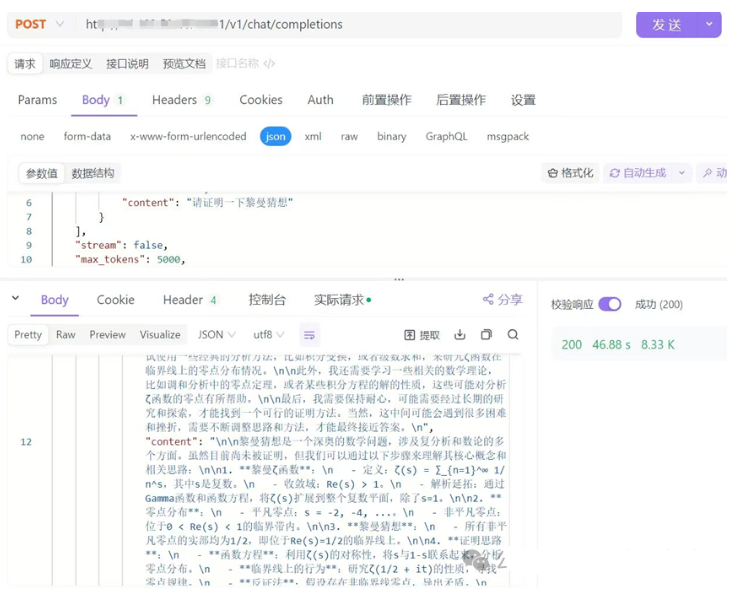Click the 接口名称 name field
Screen dimensions: 736x594
[x=238, y=63]
